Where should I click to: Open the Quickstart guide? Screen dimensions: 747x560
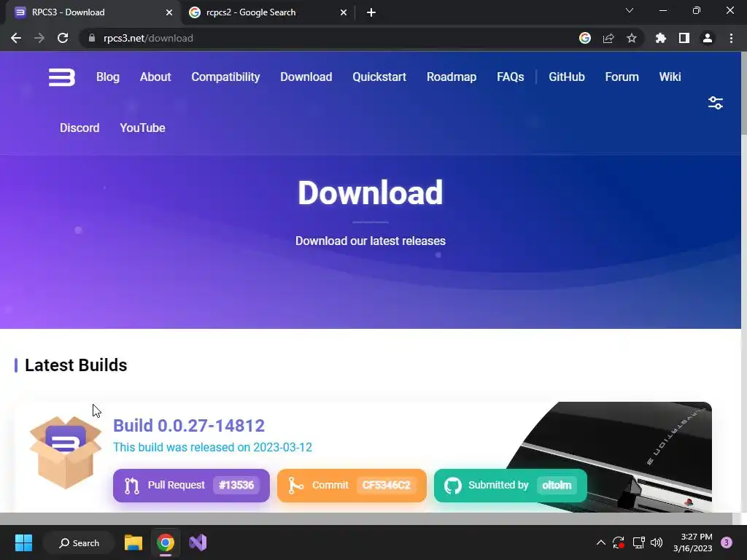pyautogui.click(x=379, y=77)
